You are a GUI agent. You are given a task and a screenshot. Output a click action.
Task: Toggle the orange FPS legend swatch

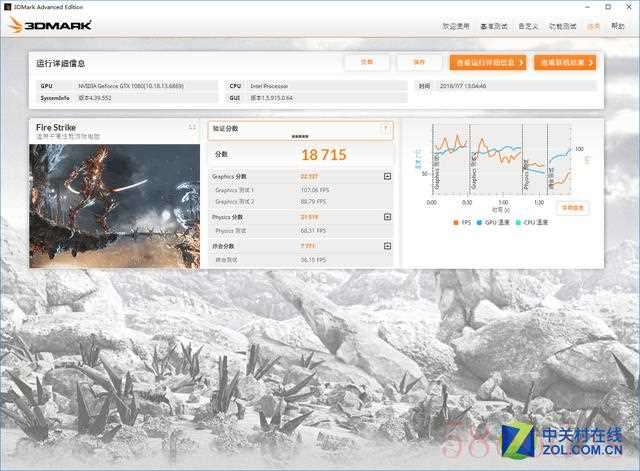point(456,222)
